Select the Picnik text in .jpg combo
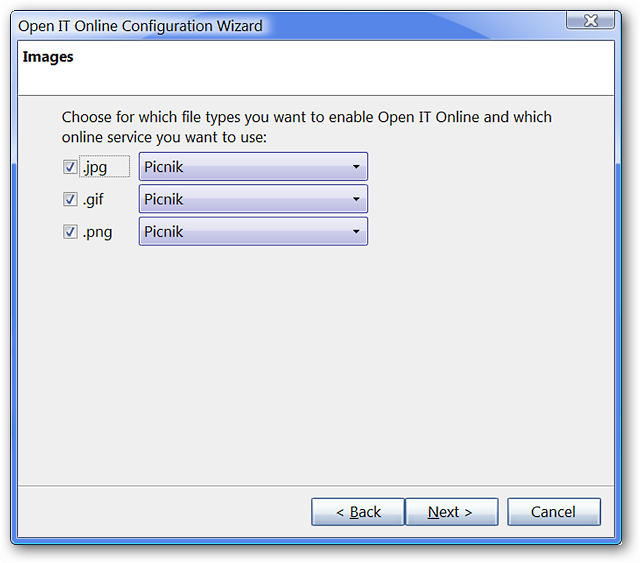This screenshot has width=640, height=563. pos(164,167)
